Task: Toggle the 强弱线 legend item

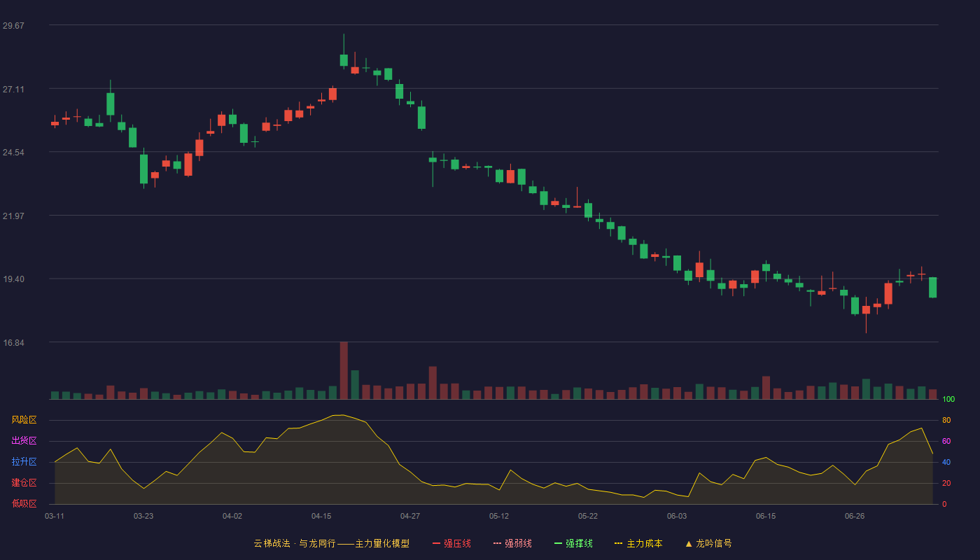Action: (512, 543)
